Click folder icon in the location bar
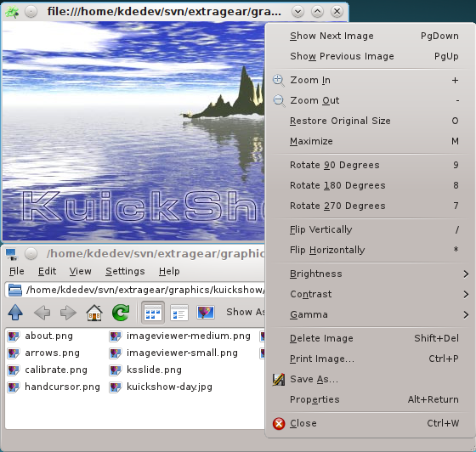 click(15, 290)
